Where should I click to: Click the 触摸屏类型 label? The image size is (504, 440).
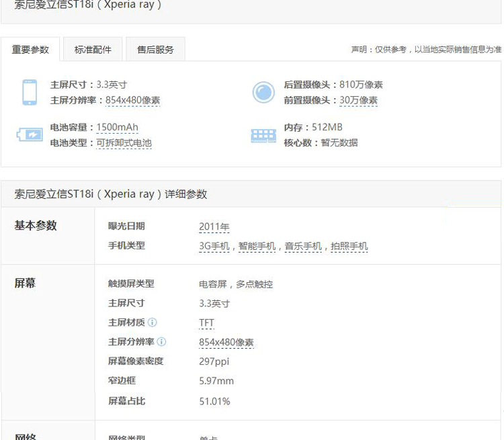tap(131, 283)
